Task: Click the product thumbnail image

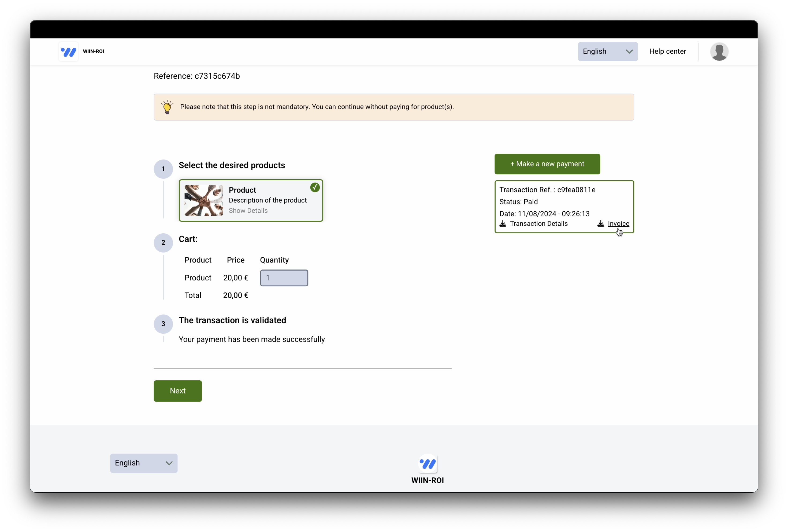Action: pos(204,201)
